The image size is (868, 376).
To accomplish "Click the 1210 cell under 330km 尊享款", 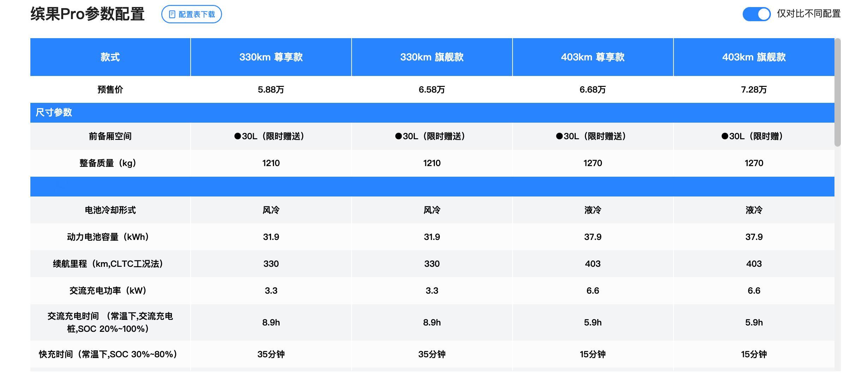I will point(271,163).
